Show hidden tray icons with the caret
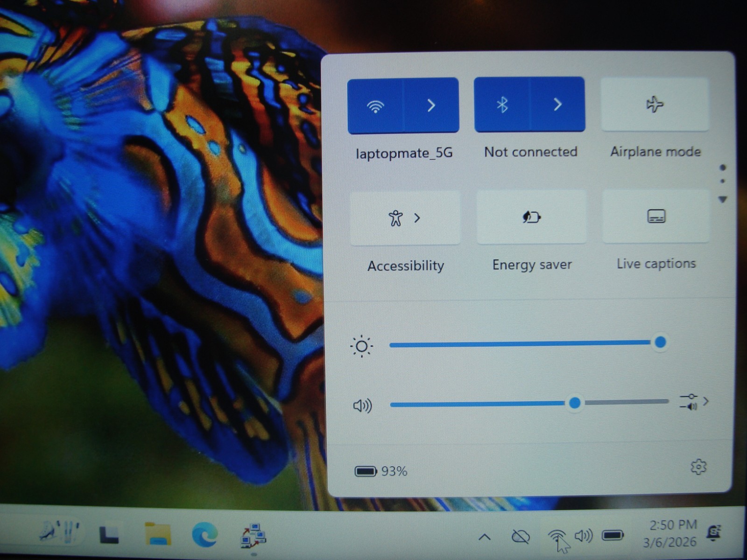Image resolution: width=747 pixels, height=560 pixels. click(x=485, y=537)
